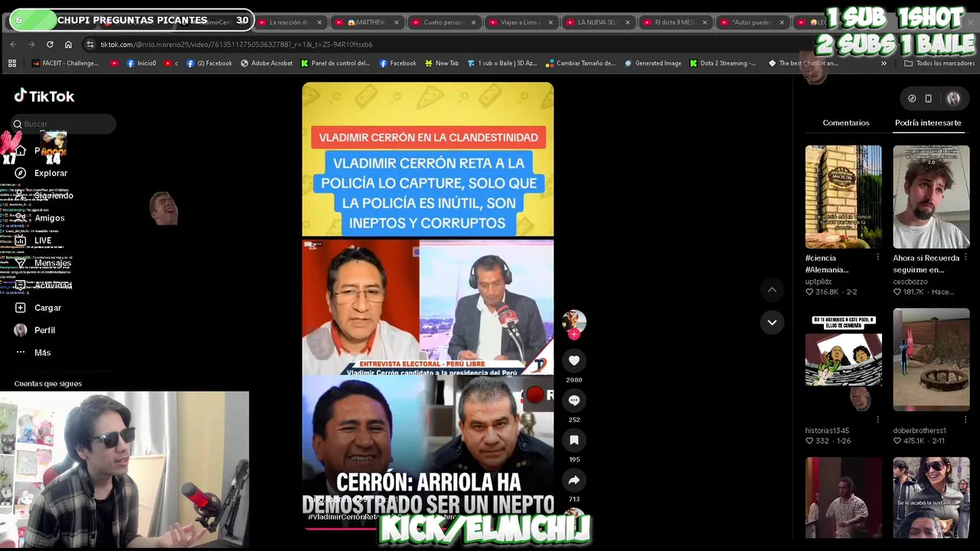This screenshot has height=551, width=980.
Task: Click historias1345 username link
Action: [x=828, y=431]
